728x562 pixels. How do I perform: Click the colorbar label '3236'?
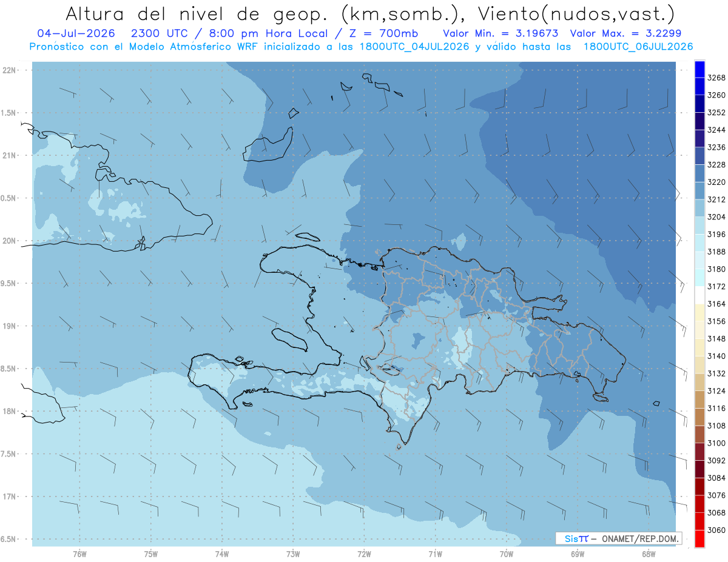click(x=716, y=147)
